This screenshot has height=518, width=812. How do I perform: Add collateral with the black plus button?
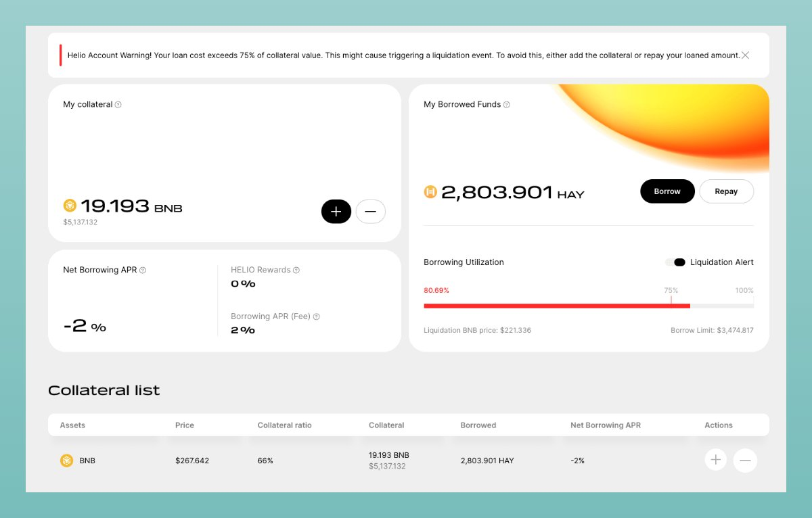coord(336,212)
